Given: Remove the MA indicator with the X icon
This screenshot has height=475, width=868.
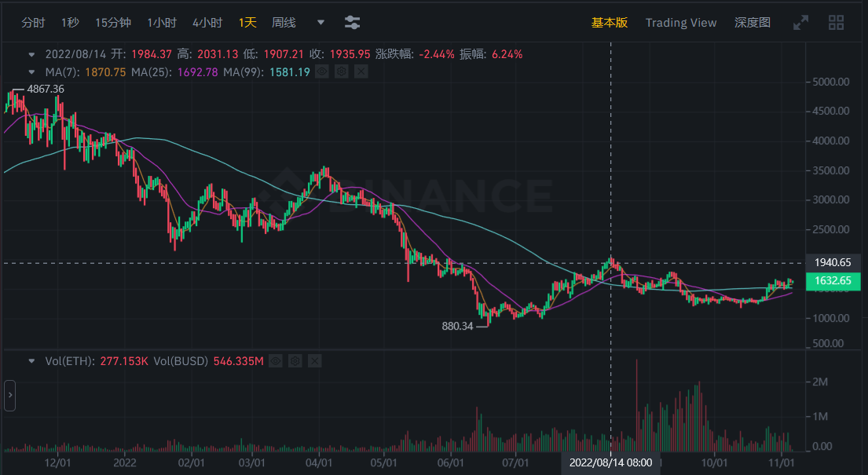Looking at the screenshot, I should coord(361,71).
